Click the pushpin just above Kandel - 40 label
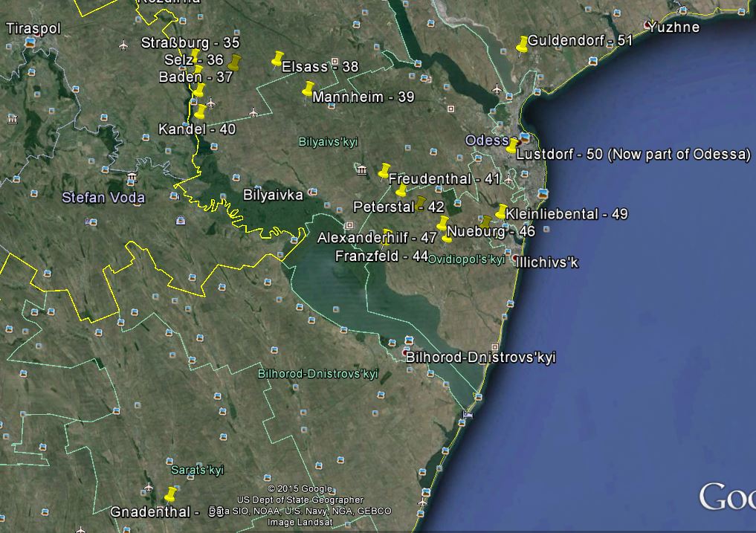 tap(200, 112)
